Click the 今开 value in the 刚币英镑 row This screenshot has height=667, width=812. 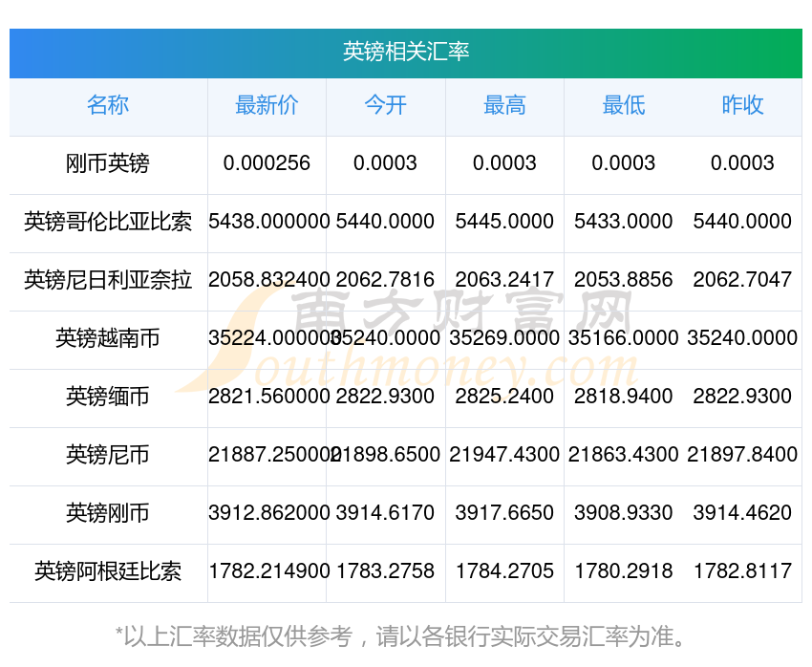pyautogui.click(x=385, y=163)
